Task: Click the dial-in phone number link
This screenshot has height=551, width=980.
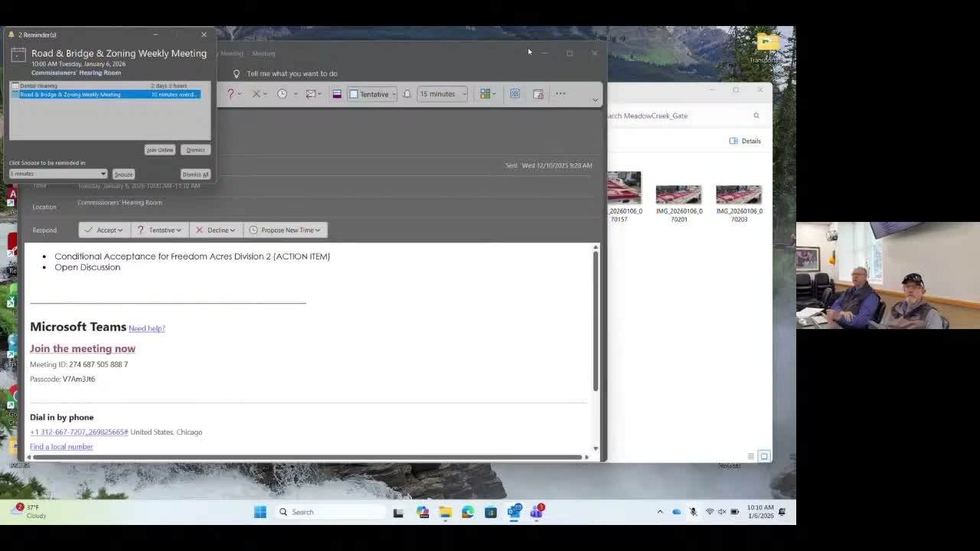Action: pyautogui.click(x=79, y=432)
